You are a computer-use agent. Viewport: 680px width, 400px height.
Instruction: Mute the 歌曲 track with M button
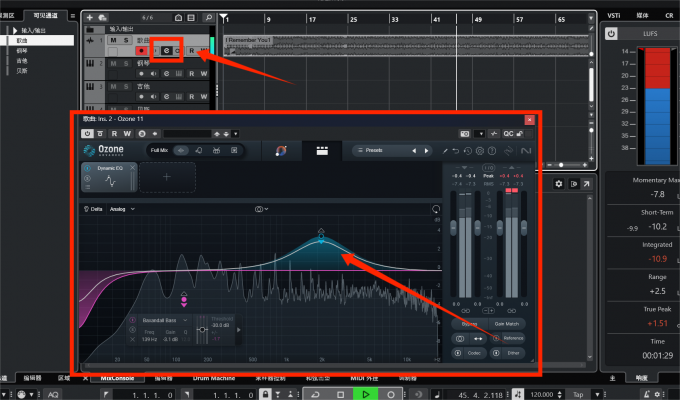pyautogui.click(x=113, y=40)
